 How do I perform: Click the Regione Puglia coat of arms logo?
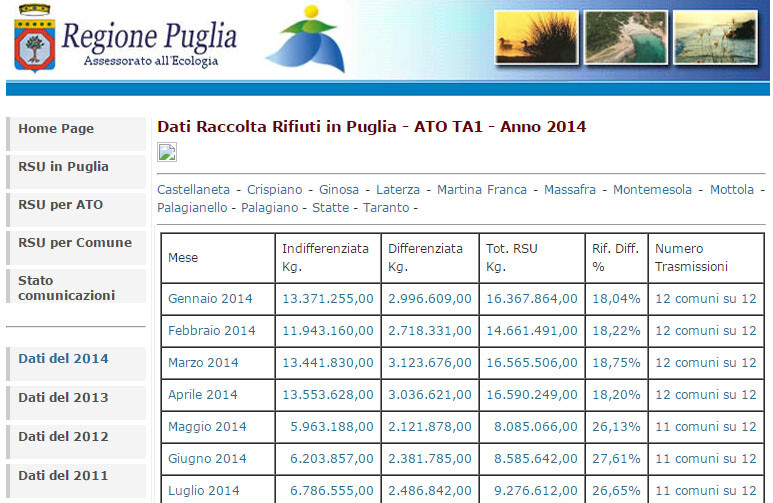[35, 38]
